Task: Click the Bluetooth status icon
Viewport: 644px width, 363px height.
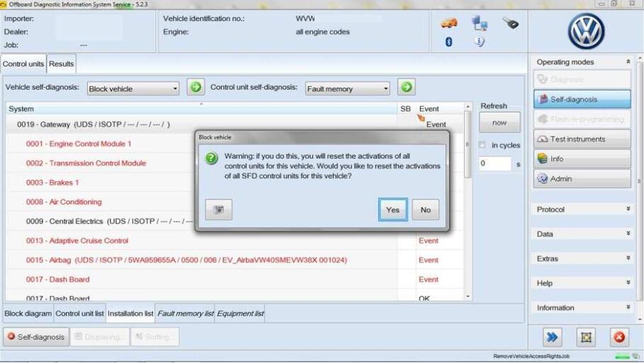Action: (449, 42)
